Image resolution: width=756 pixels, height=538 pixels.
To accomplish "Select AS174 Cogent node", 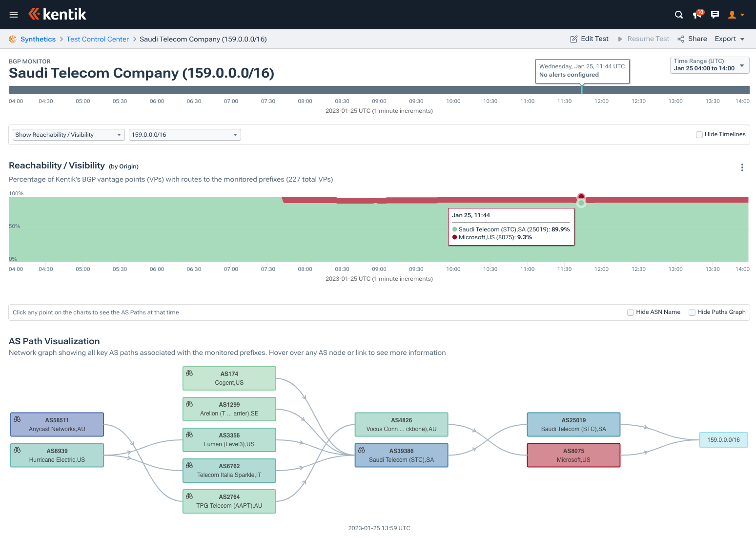I will [229, 378].
